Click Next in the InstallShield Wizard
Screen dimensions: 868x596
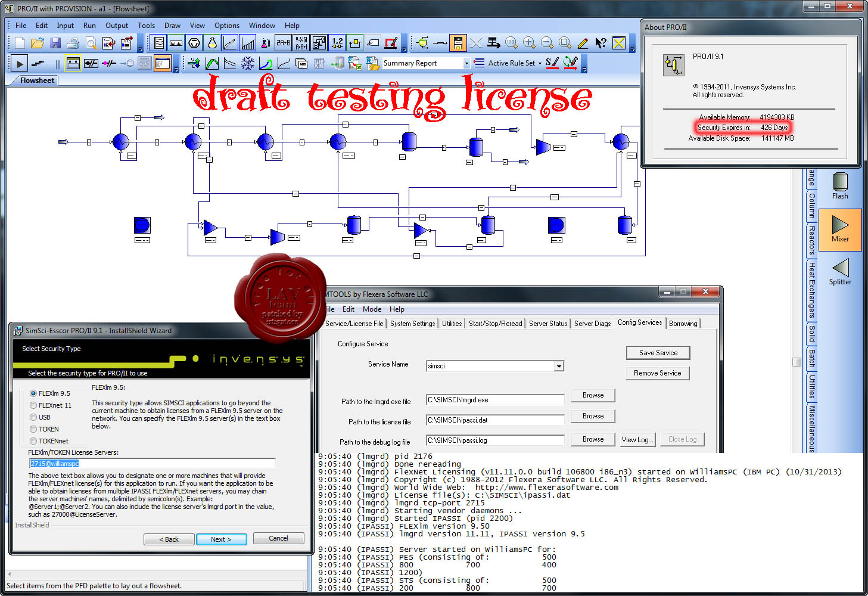point(221,539)
